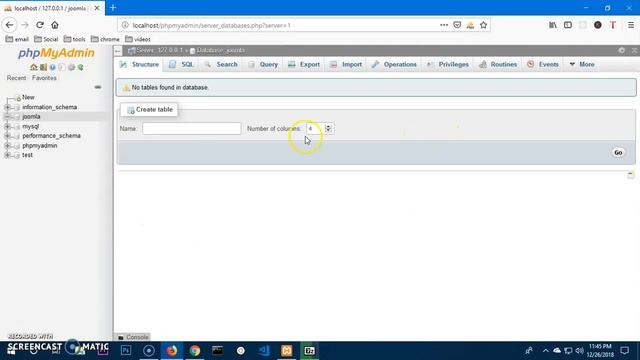
Task: Open the Structure tab
Action: (x=140, y=64)
